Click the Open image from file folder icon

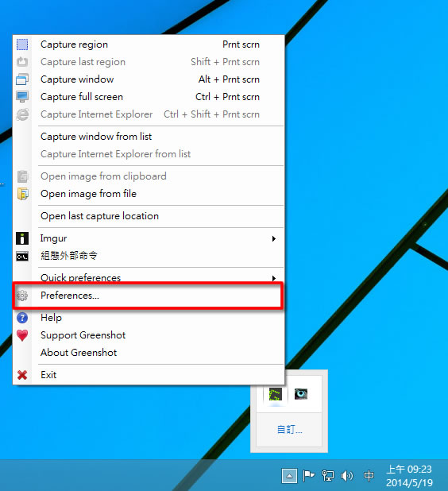[22, 194]
